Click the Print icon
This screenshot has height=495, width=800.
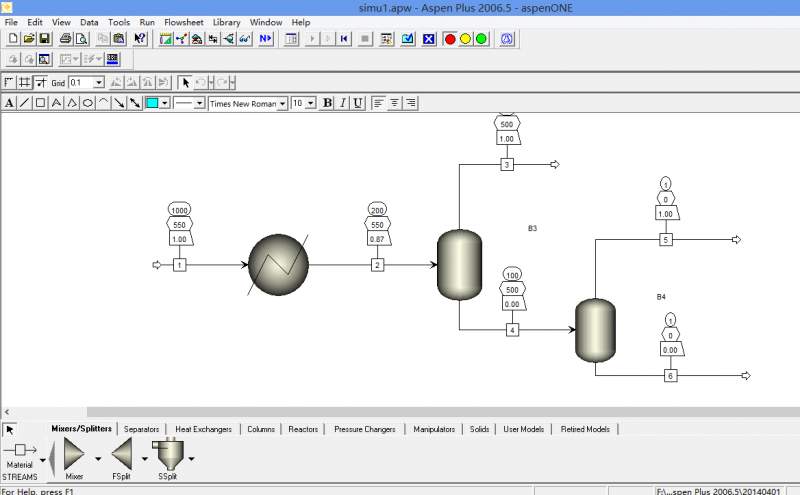pos(66,39)
